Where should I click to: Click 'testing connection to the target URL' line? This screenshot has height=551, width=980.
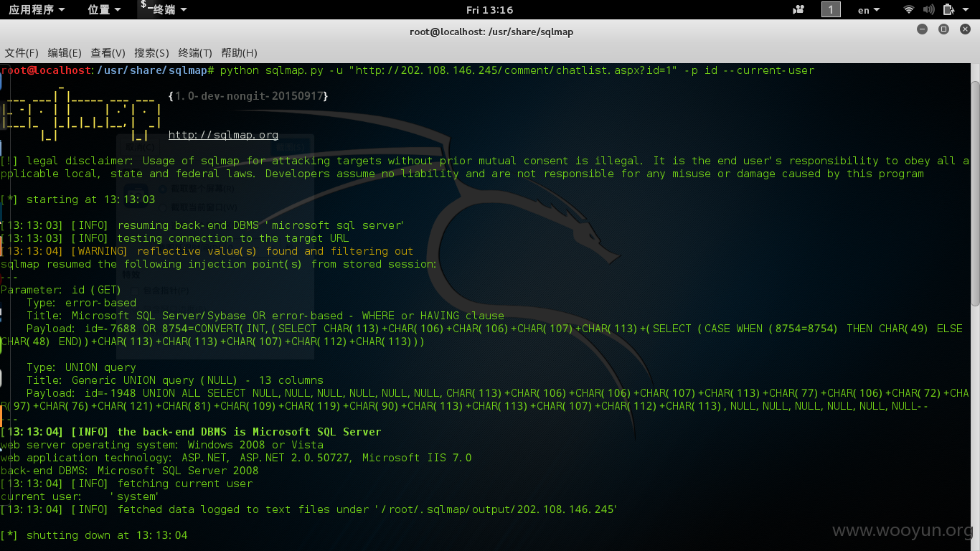pyautogui.click(x=175, y=238)
